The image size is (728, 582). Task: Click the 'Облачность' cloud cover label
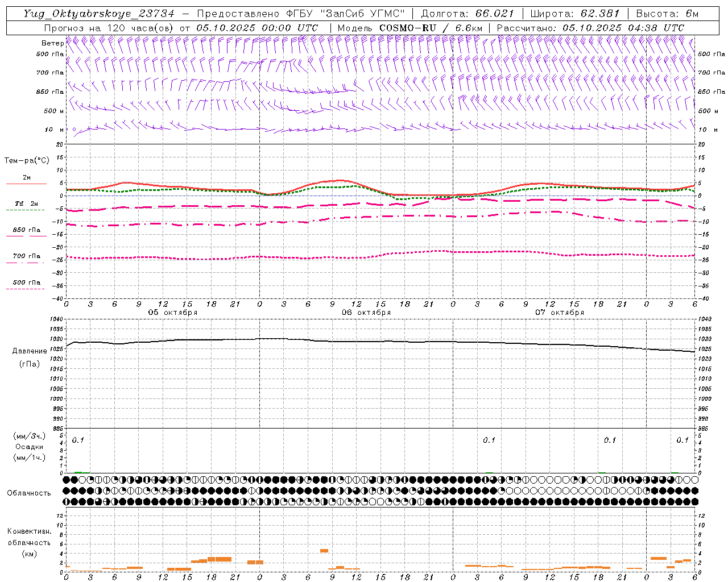(29, 493)
